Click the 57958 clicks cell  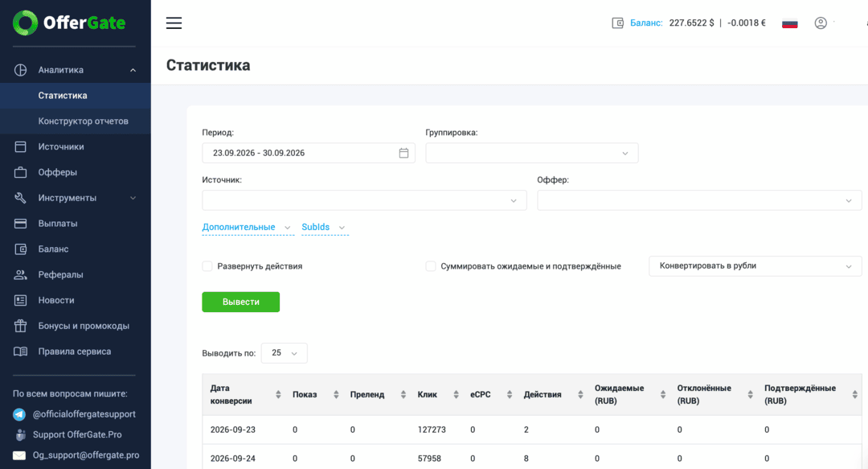tap(429, 459)
